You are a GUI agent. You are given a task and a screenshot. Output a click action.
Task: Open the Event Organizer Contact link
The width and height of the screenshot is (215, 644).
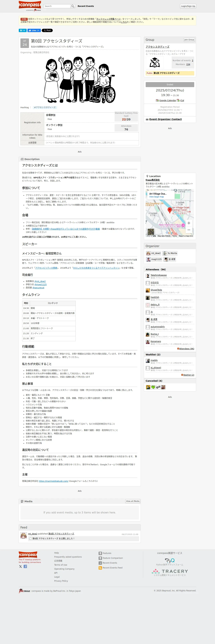click(x=165, y=119)
